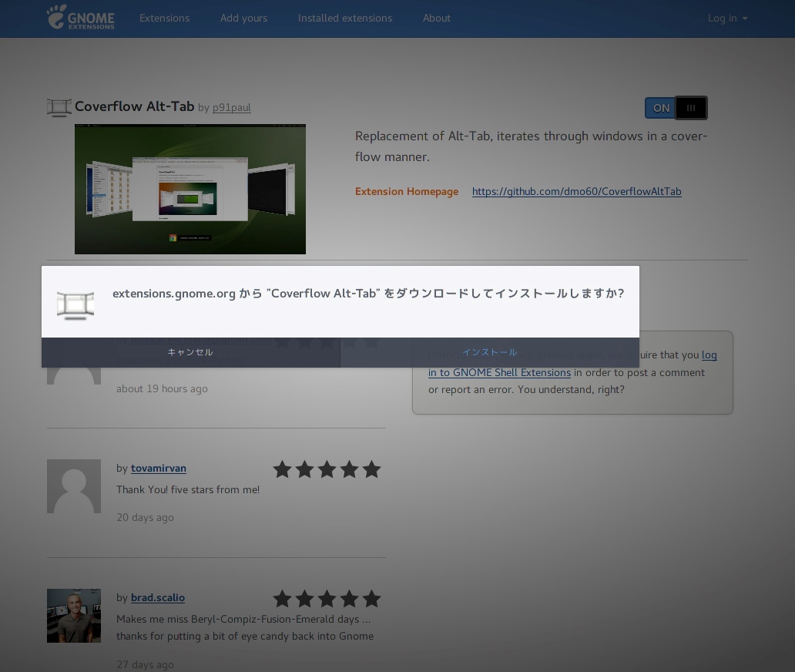The width and height of the screenshot is (795, 672).
Task: Click the extension icon in install dialog
Action: pos(75,305)
